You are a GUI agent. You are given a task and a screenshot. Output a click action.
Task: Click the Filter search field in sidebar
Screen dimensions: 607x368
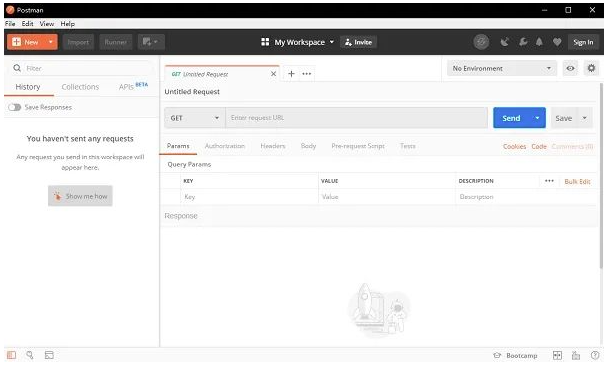pyautogui.click(x=81, y=68)
